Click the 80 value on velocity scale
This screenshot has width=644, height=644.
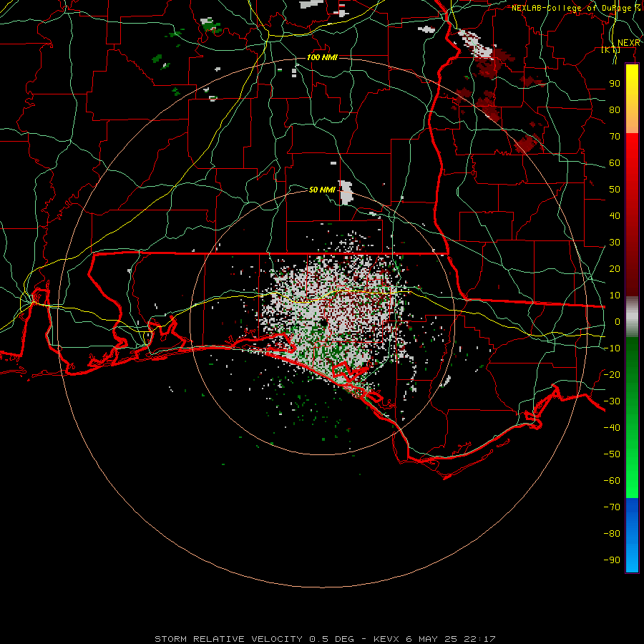click(x=615, y=110)
